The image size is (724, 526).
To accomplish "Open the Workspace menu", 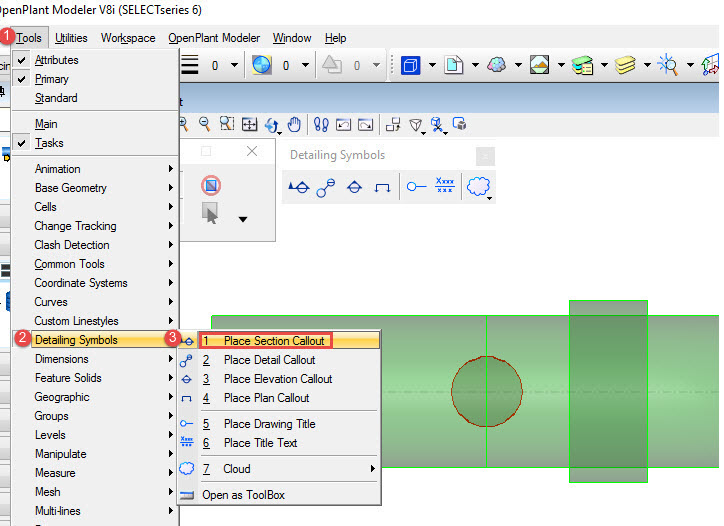I will (x=128, y=38).
